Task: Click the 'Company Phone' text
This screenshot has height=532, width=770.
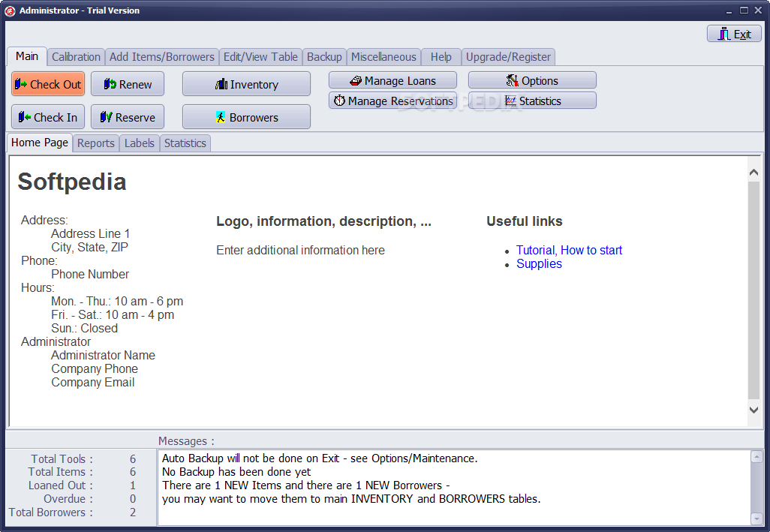Action: (x=95, y=368)
